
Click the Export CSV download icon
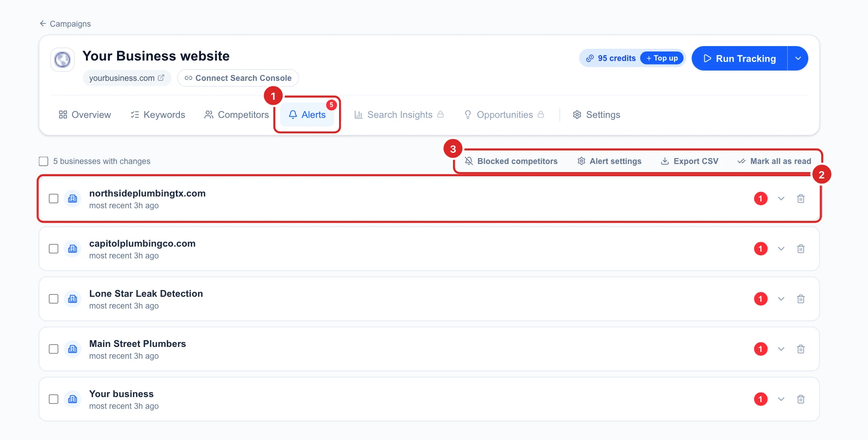tap(665, 161)
